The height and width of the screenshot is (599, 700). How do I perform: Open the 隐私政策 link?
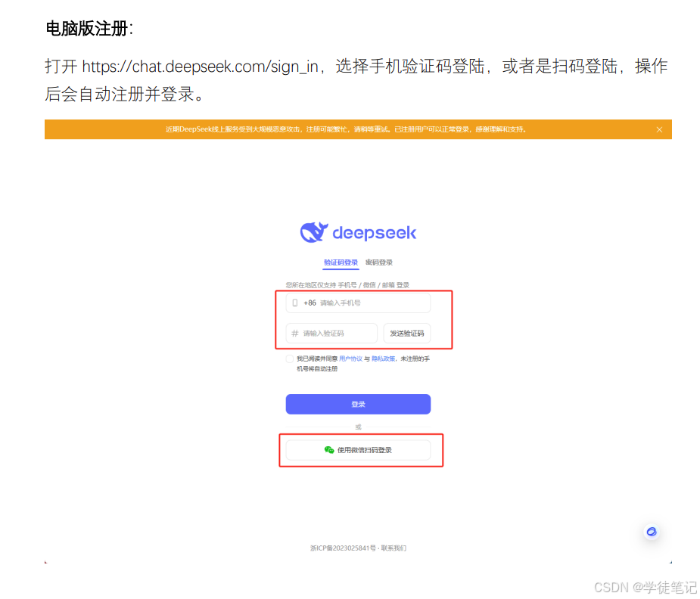(384, 358)
